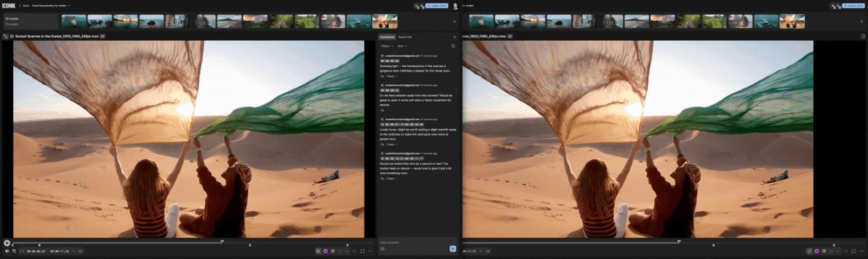Open the user avatar in left window header
The image size is (868, 259).
[x=455, y=6]
